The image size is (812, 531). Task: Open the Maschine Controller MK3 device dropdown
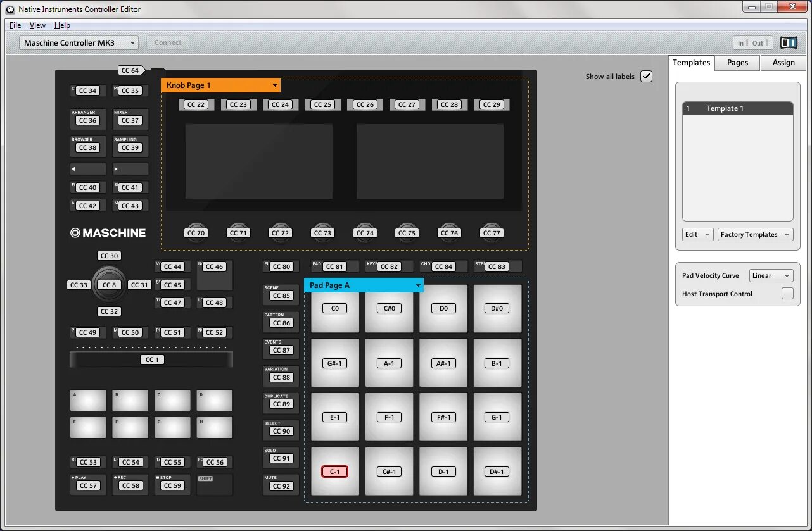[x=79, y=42]
